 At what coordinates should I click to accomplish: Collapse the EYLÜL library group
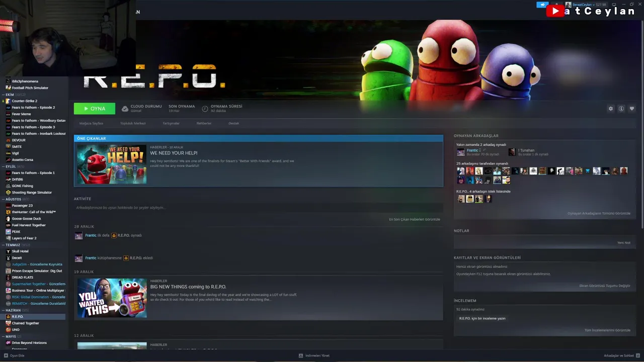tap(4, 166)
